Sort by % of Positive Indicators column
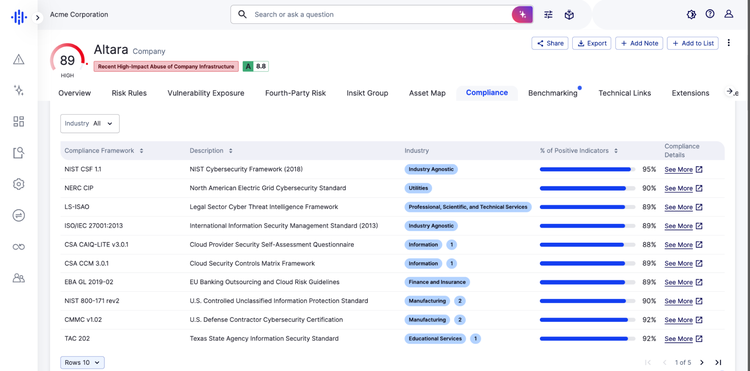 pyautogui.click(x=579, y=151)
